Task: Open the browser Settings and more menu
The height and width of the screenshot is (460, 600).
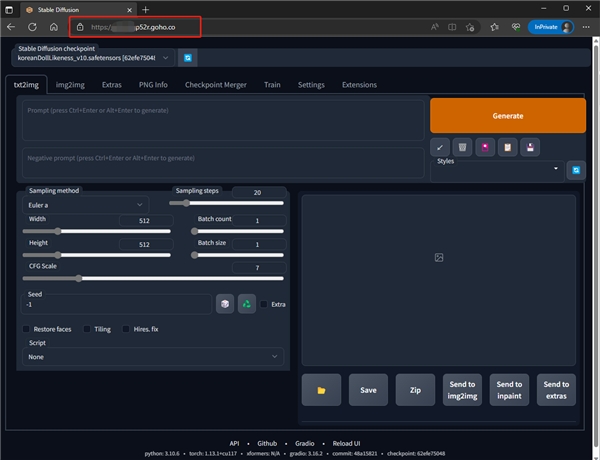Action: tap(586, 27)
